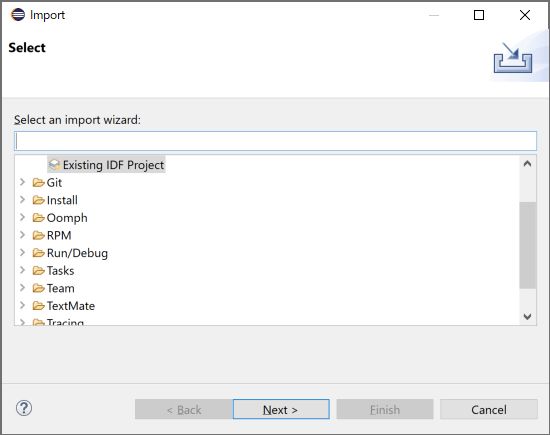Click the Install folder icon
Viewport: 550px width, 435px height.
[x=39, y=200]
